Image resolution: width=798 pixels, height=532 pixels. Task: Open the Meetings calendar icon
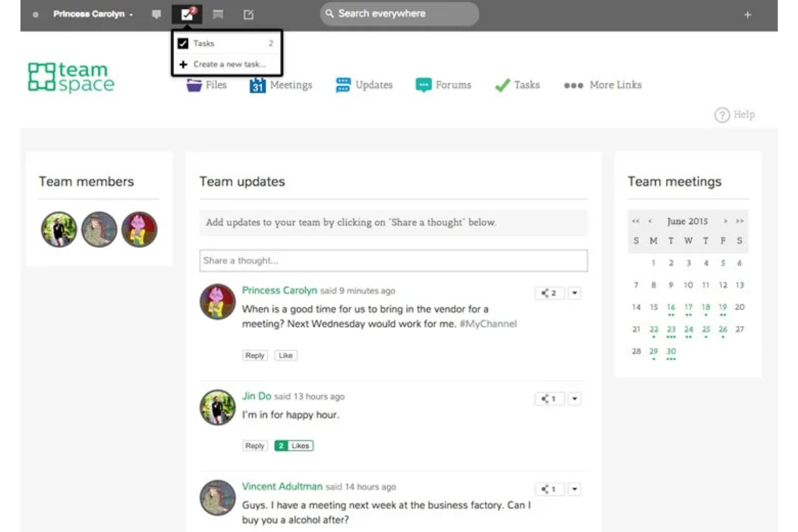(x=258, y=85)
